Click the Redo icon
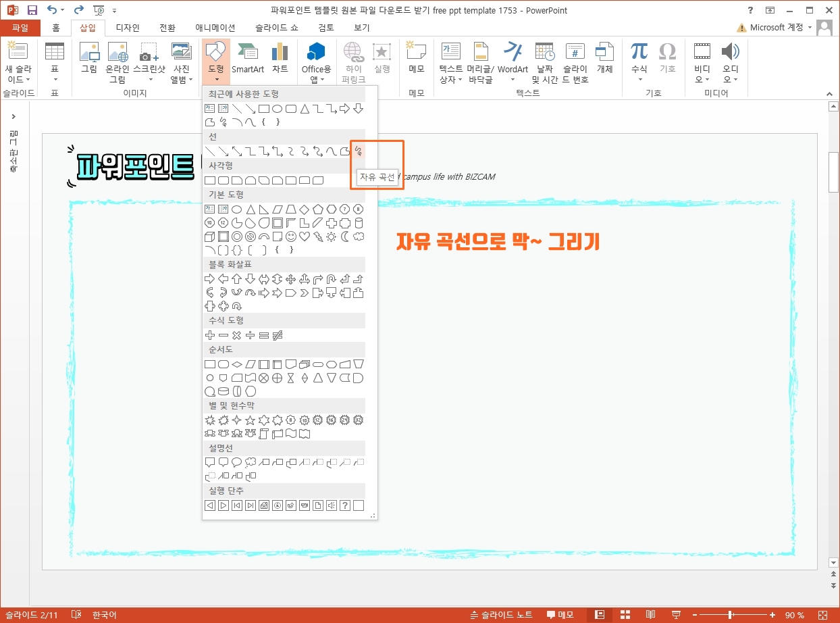The width and height of the screenshot is (840, 623). [x=78, y=10]
